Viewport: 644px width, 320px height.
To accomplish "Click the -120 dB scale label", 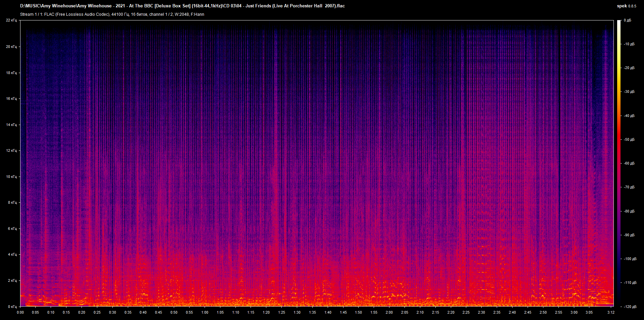I will coord(630,307).
